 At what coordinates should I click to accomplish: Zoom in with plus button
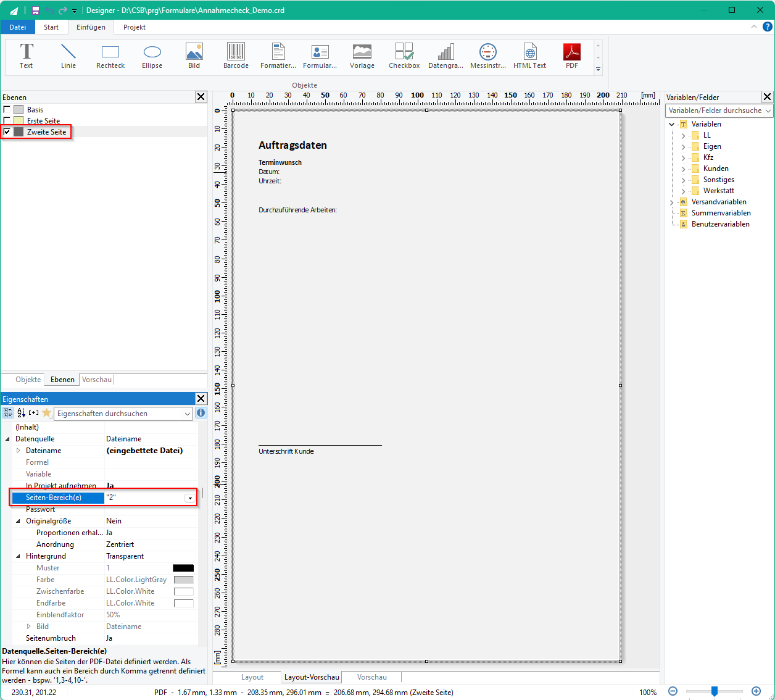(x=756, y=691)
